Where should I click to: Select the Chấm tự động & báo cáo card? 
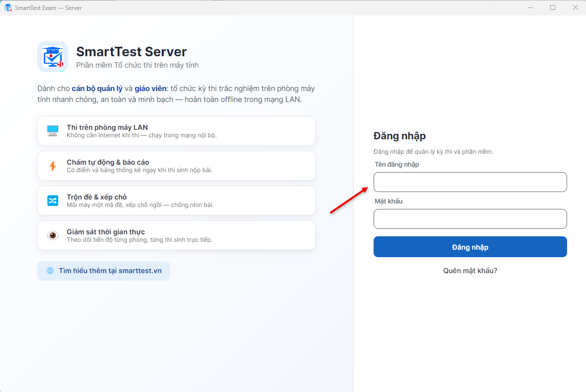click(x=177, y=166)
